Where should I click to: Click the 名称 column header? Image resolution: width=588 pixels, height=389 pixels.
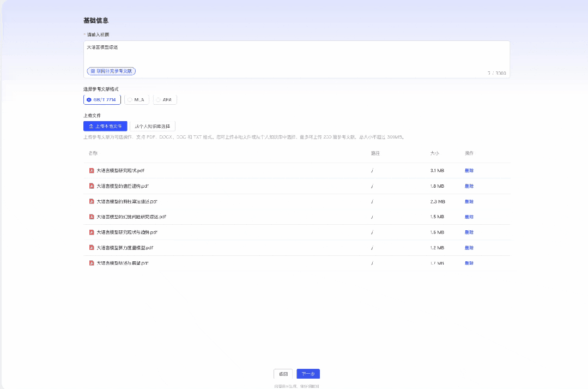(93, 153)
